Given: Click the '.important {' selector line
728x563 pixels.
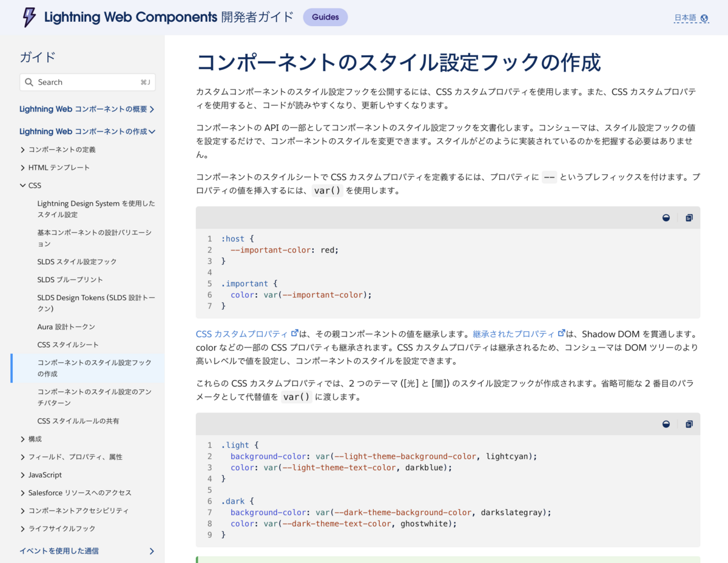Looking at the screenshot, I should pyautogui.click(x=249, y=284).
